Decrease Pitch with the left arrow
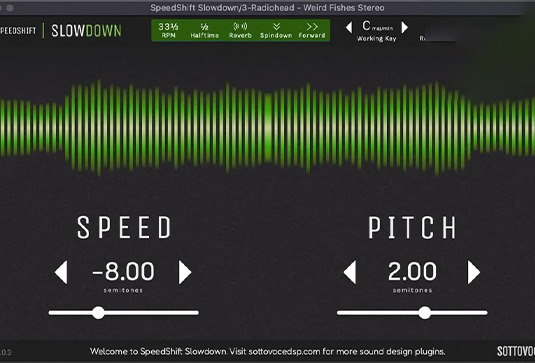Viewport: 535px width, 363px height. click(350, 272)
